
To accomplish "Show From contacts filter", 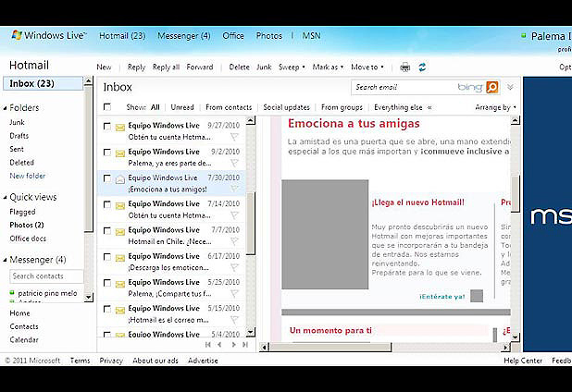I will point(229,107).
